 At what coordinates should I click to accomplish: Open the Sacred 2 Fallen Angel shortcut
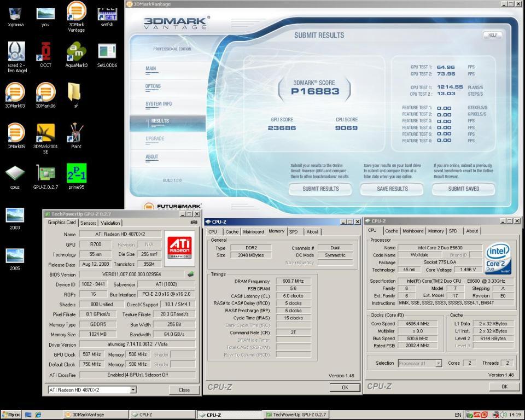pyautogui.click(x=16, y=56)
